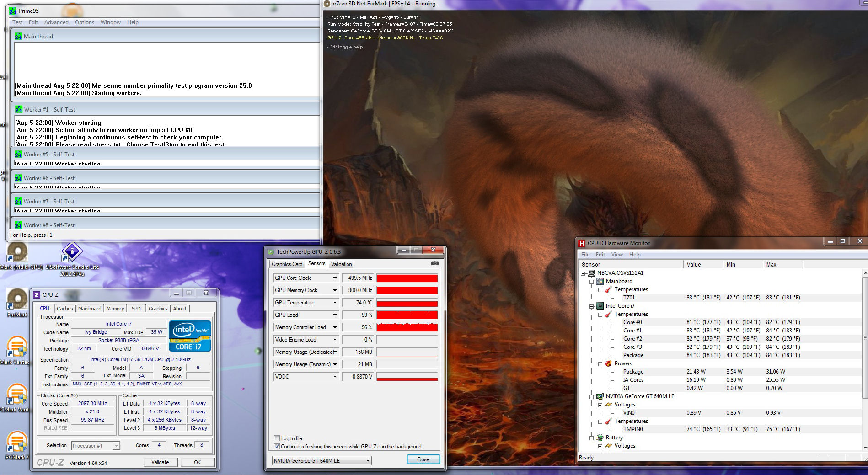Viewport: 868px width, 475px height.
Task: Open the GPU Temperature sensor dropdown
Action: (x=334, y=303)
